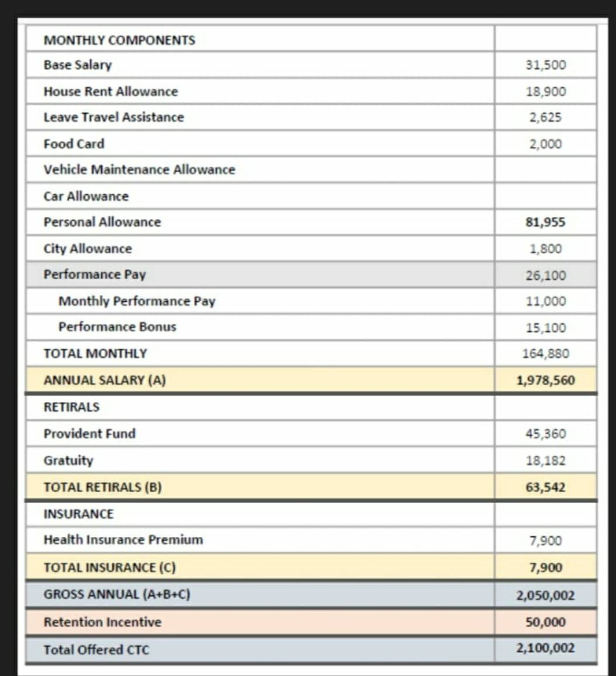Select the House Rent Allowance amount 18,900
The width and height of the screenshot is (616, 676).
546,91
